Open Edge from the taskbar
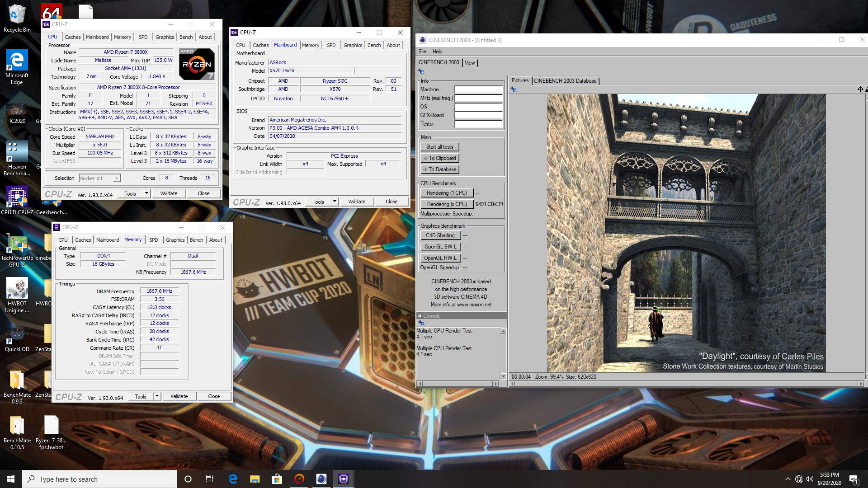 233,479
